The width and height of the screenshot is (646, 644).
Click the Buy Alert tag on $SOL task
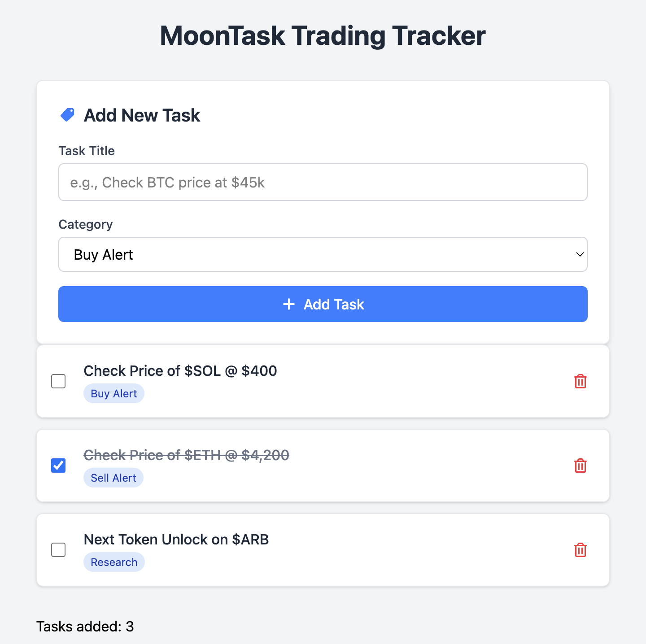(x=114, y=393)
